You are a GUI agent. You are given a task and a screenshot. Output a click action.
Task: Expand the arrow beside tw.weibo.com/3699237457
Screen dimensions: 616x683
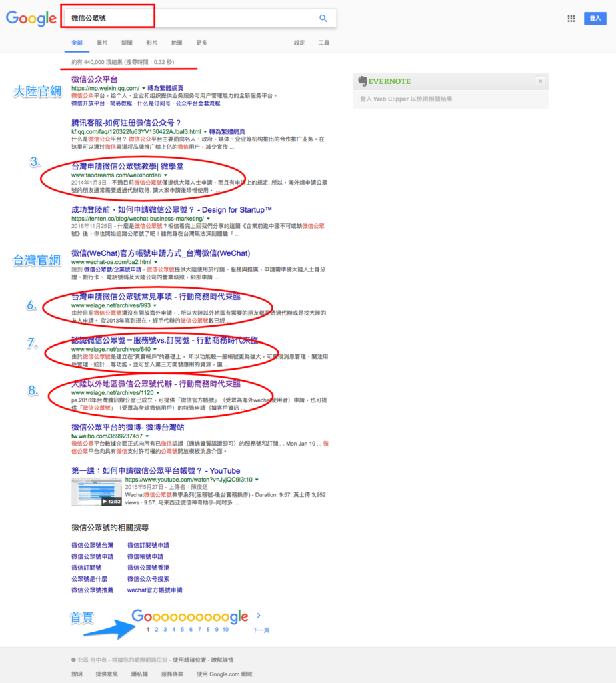[x=147, y=436]
